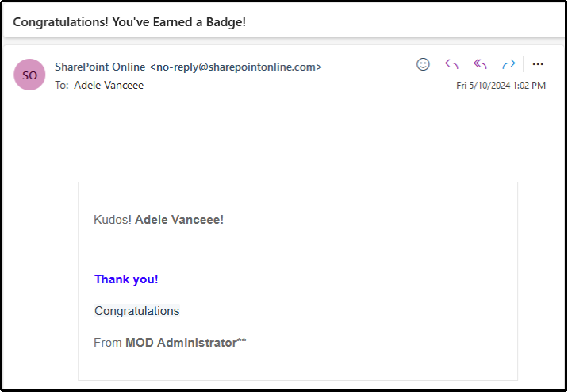
Task: Open recipient Adele Vanceee in To line
Action: pos(109,86)
